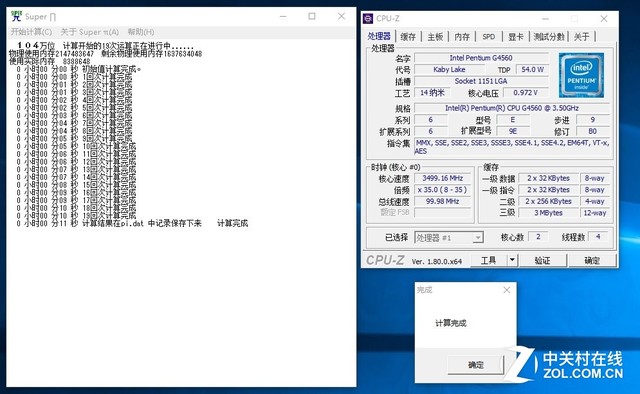This screenshot has width=640, height=394.
Task: Click the Super Pi app icon in title bar
Action: tap(16, 16)
